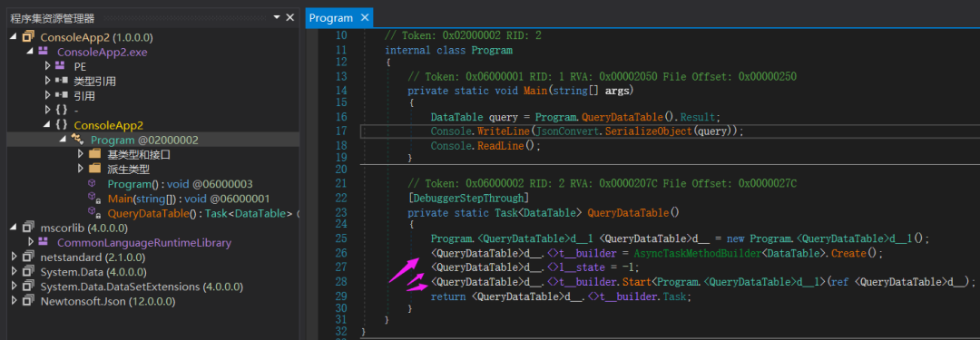Open the assembly explorer panel dropdown arrow
Screen dimensions: 980x340
click(x=276, y=17)
